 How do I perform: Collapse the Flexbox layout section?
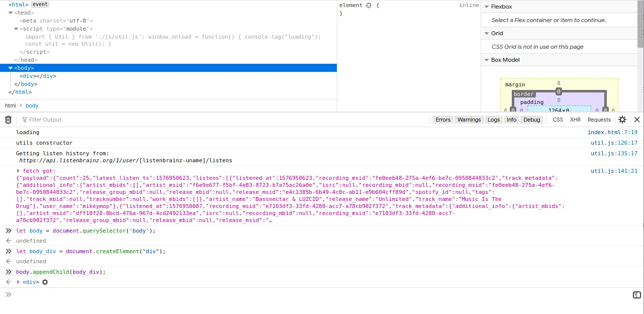[x=486, y=7]
